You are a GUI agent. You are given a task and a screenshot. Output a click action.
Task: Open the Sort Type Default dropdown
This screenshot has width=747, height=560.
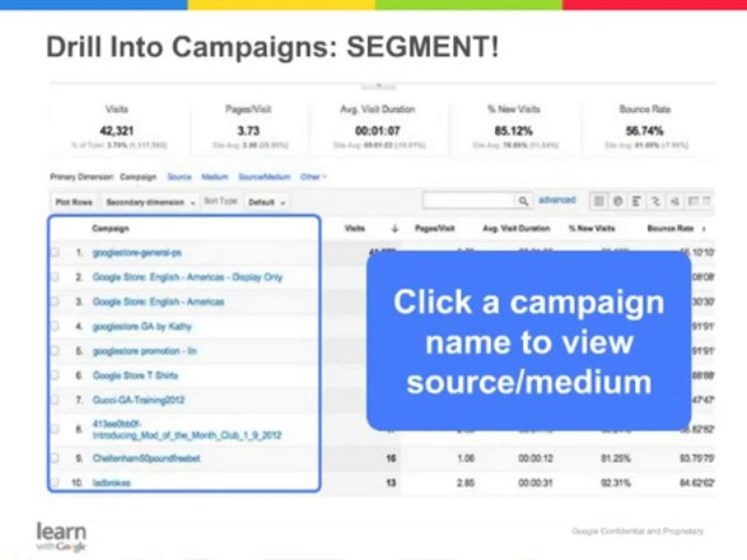(266, 202)
